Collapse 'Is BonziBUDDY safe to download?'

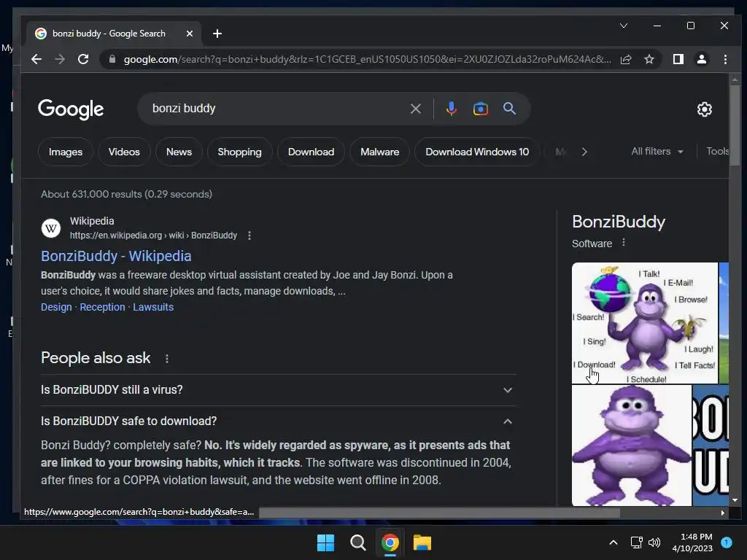coord(278,421)
